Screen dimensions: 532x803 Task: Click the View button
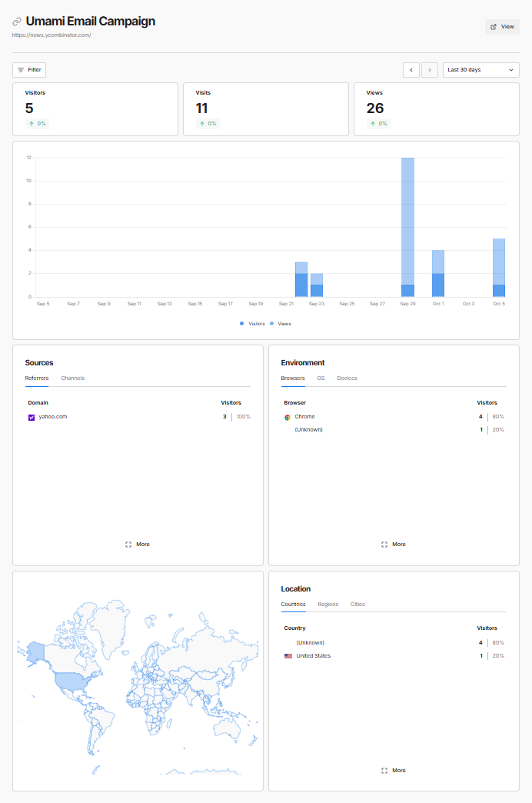pyautogui.click(x=502, y=27)
